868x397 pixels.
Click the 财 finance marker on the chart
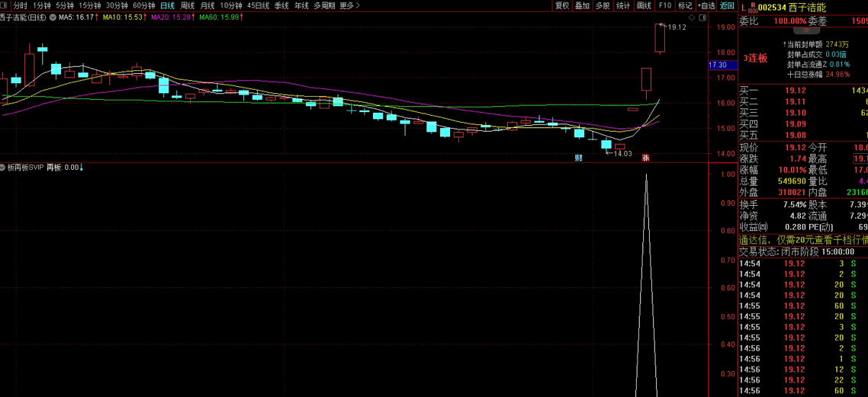pos(578,158)
